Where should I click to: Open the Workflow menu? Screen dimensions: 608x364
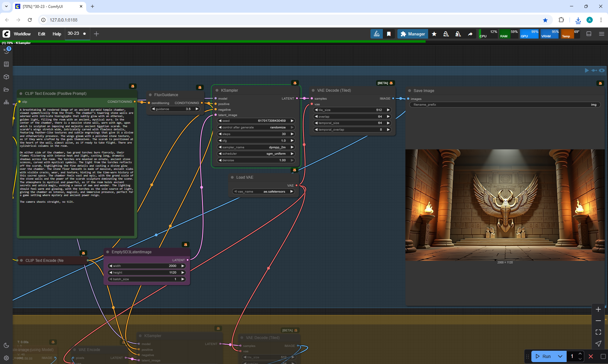point(22,34)
